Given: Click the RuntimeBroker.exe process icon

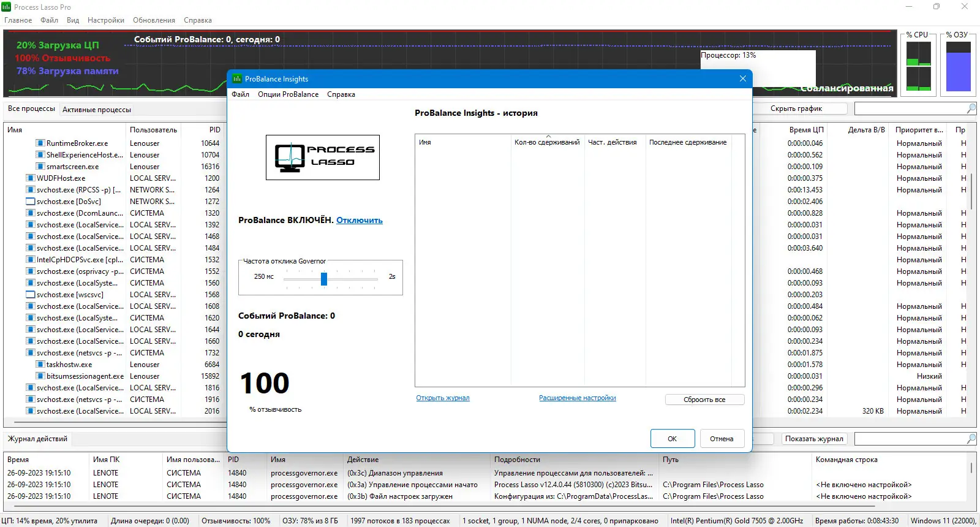Looking at the screenshot, I should (40, 143).
